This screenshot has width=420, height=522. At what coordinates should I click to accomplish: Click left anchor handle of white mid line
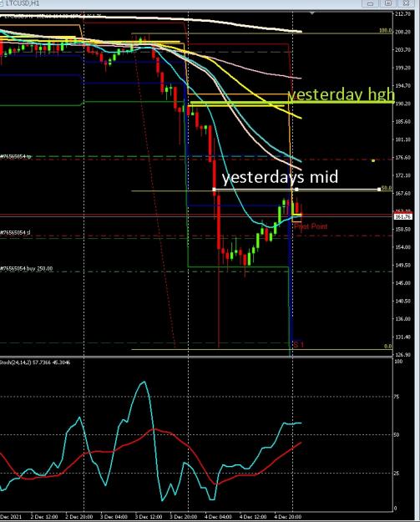[214, 190]
